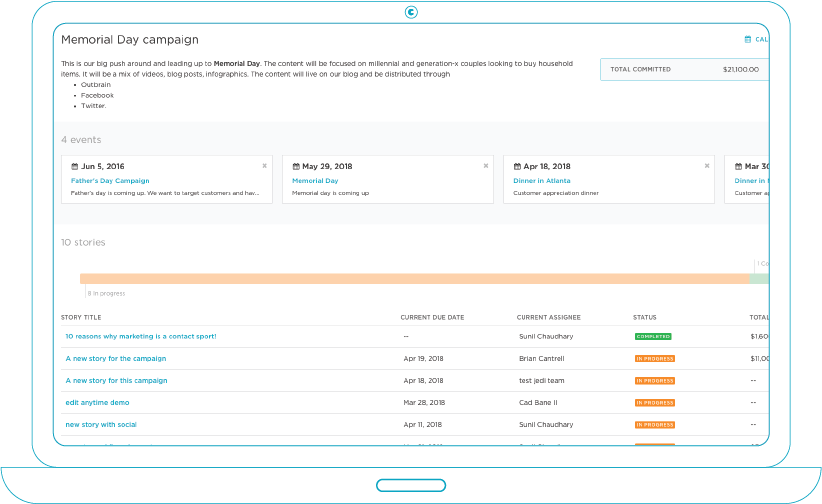
Task: Open the 'edit anytime demo' story
Action: tap(97, 403)
